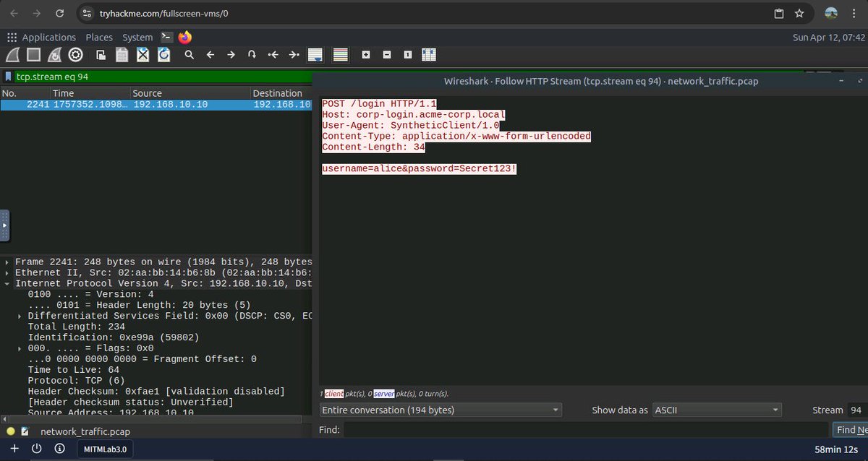Select packet 2241 in the packet list
Viewport: 868px width, 461px height.
[156, 104]
